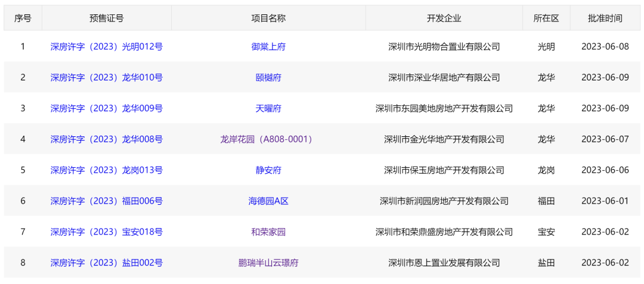Click approval date 2023-06-08
This screenshot has height=284, width=644.
tap(605, 46)
